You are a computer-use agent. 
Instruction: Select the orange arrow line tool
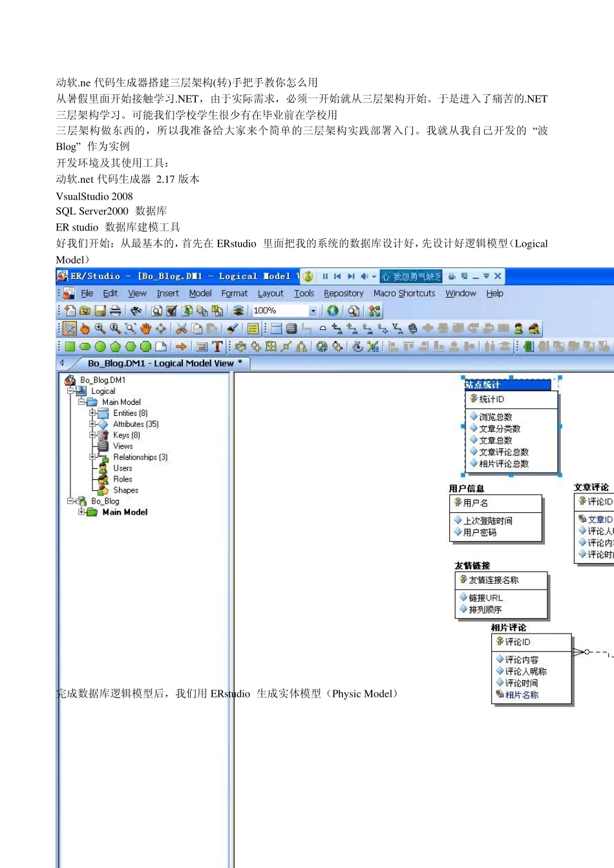(181, 347)
